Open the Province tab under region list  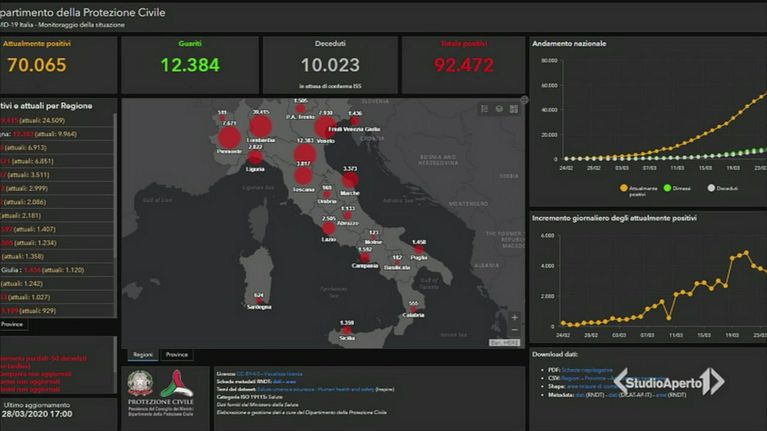coord(12,324)
